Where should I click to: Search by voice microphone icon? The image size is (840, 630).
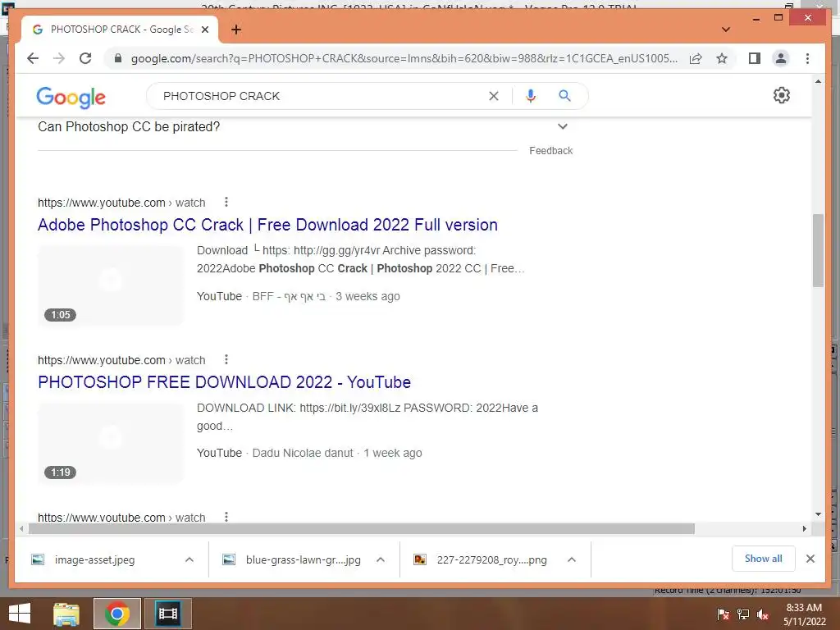[x=531, y=96]
